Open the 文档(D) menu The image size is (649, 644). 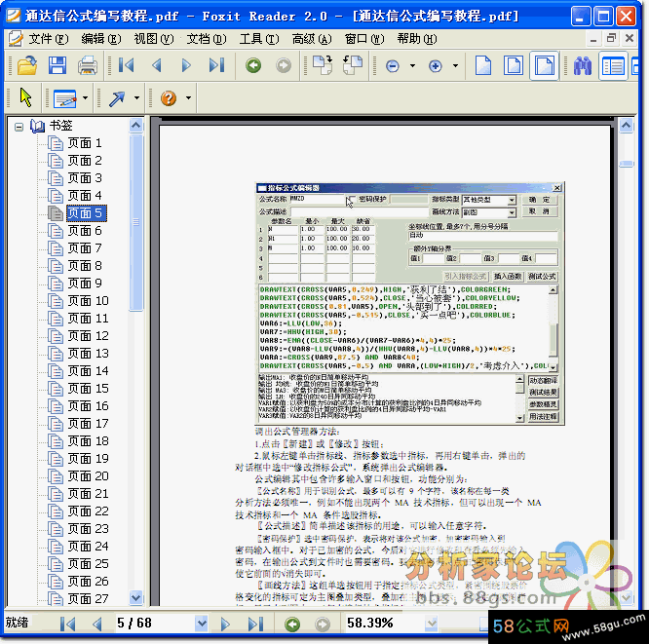click(207, 39)
